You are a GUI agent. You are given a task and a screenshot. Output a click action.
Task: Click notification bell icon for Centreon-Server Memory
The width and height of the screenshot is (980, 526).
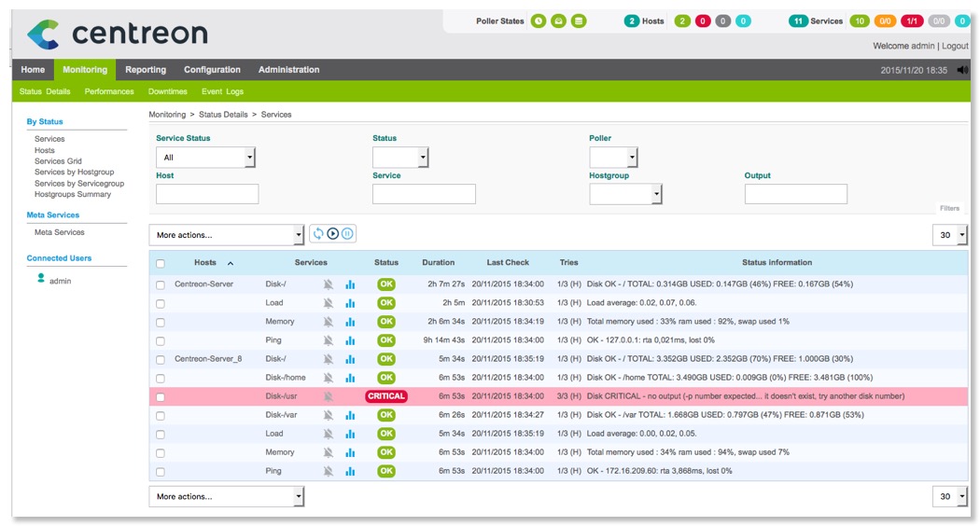click(329, 322)
